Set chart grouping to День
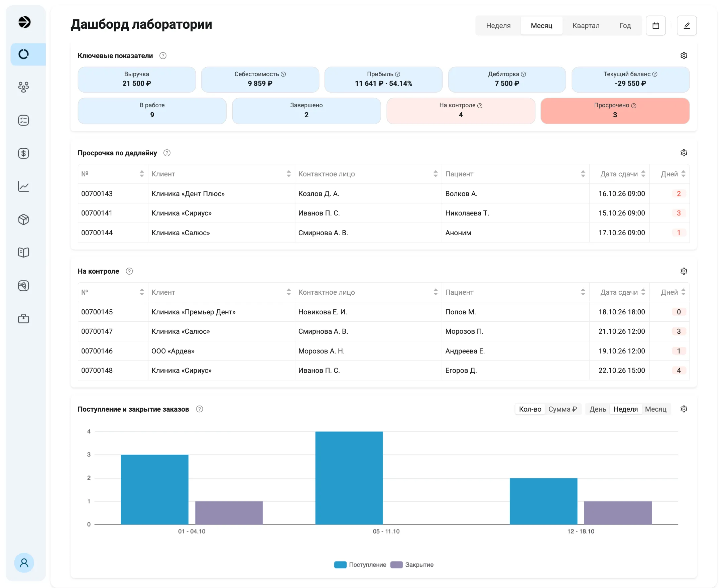 click(598, 409)
